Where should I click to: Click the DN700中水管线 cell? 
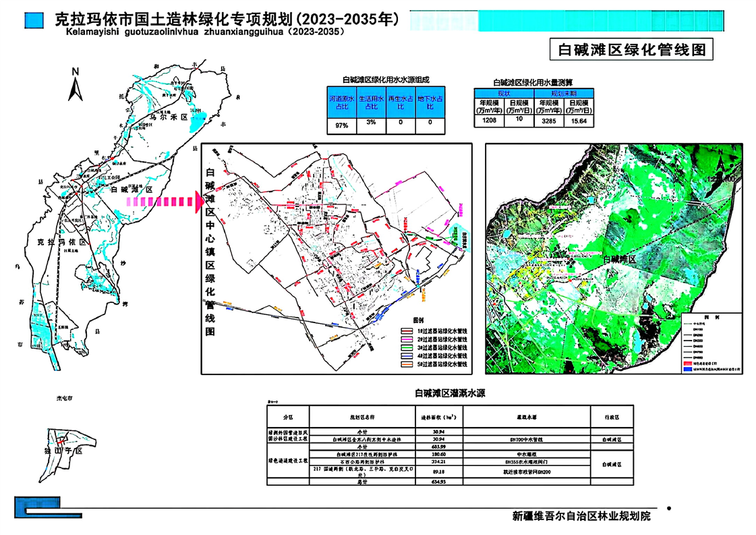point(527,440)
